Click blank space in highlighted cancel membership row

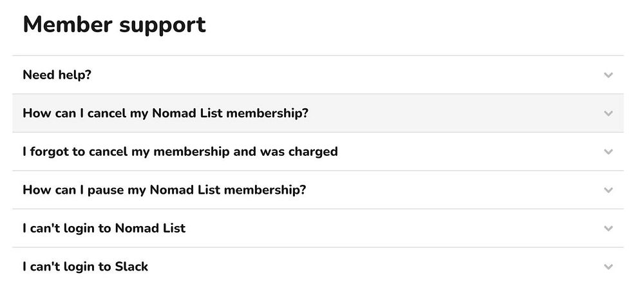pyautogui.click(x=451, y=113)
